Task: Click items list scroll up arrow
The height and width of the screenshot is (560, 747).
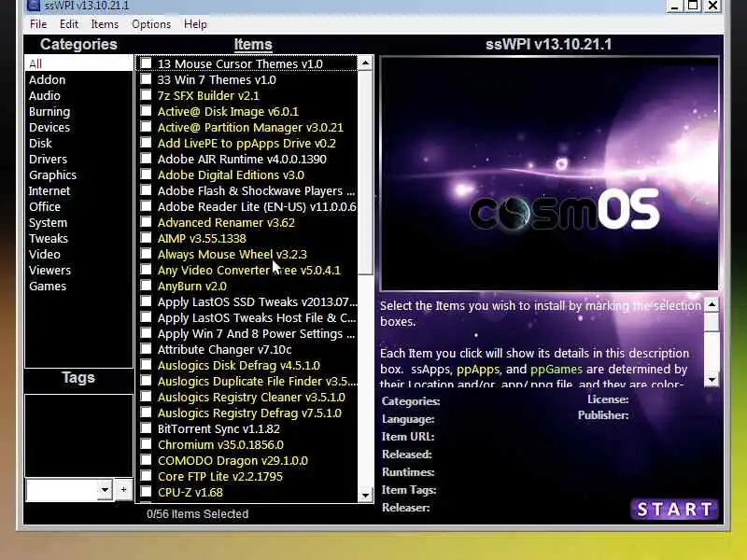Action: (365, 63)
